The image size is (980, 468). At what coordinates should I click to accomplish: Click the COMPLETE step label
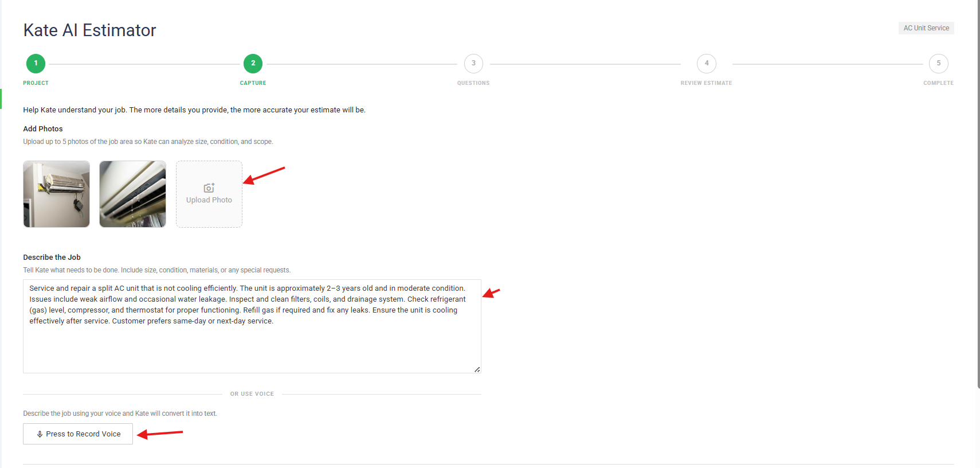[938, 83]
